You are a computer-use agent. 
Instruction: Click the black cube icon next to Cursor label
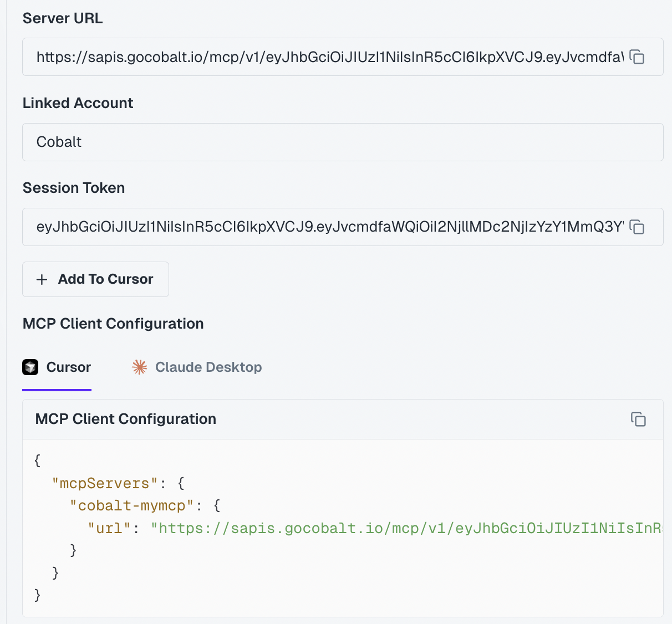30,367
